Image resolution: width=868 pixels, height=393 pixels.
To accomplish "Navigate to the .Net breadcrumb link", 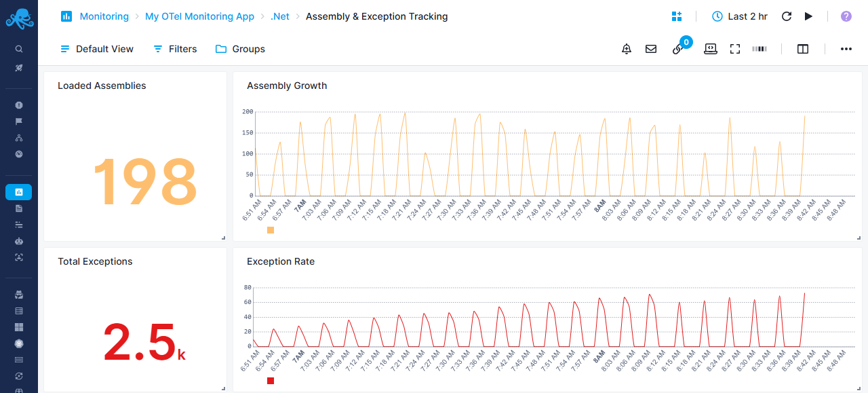I will pyautogui.click(x=279, y=16).
